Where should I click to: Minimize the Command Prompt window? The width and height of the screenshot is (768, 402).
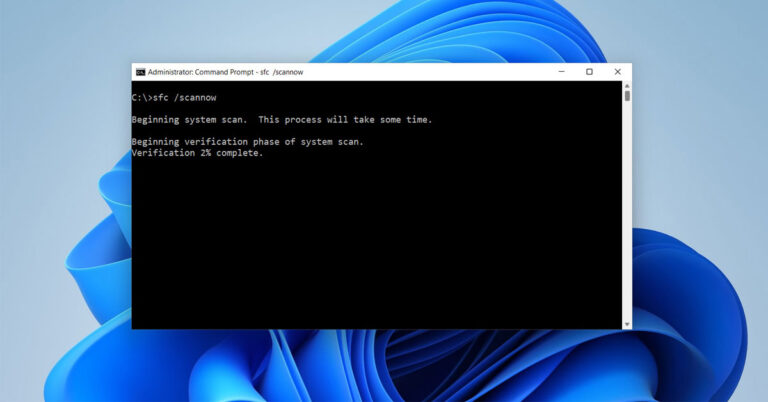coord(560,72)
